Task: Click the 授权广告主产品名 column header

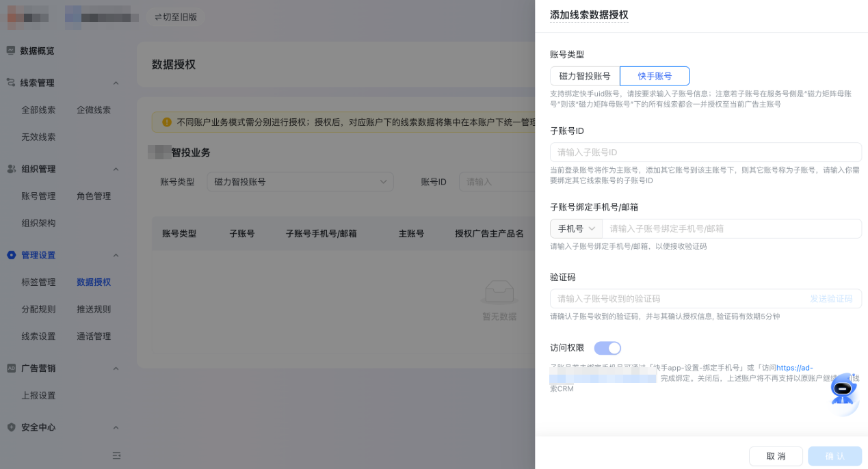Action: tap(489, 234)
